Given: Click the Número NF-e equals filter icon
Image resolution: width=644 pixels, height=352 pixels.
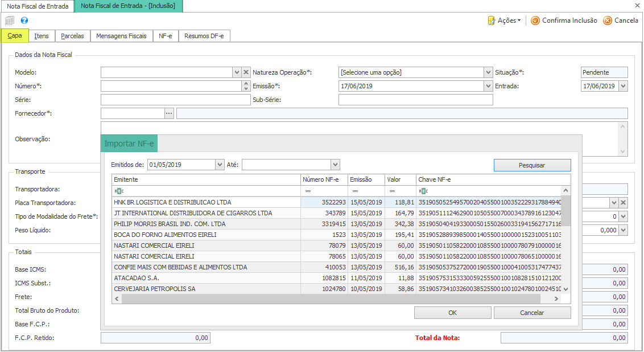Looking at the screenshot, I should 308,191.
